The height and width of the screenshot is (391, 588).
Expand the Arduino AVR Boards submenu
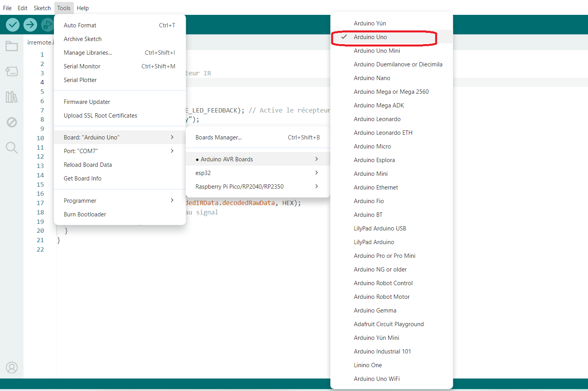pos(258,159)
